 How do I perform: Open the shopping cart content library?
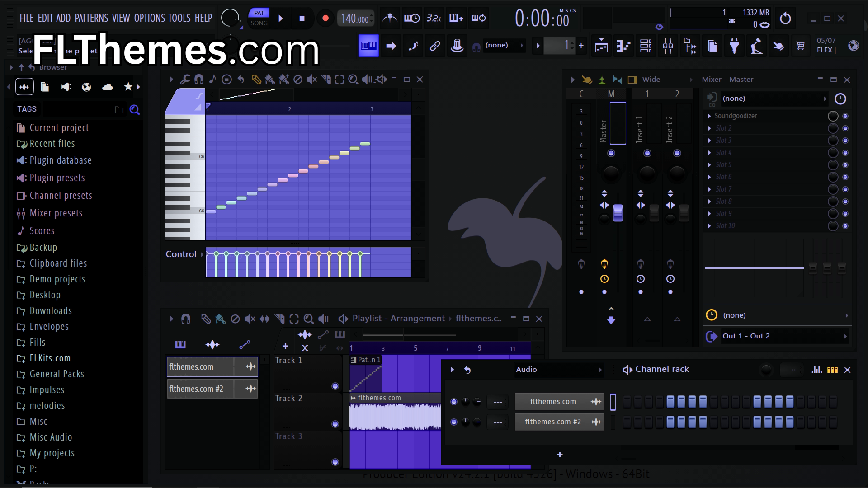click(x=801, y=45)
